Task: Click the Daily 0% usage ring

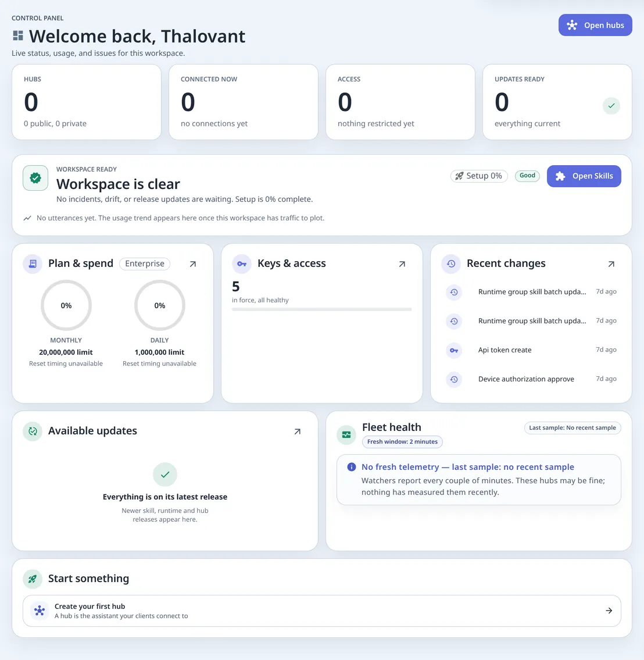Action: 159,305
